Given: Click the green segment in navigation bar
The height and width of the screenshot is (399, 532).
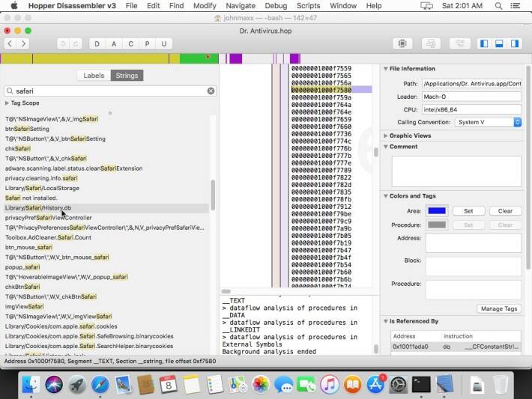Looking at the screenshot, I should point(199,58).
